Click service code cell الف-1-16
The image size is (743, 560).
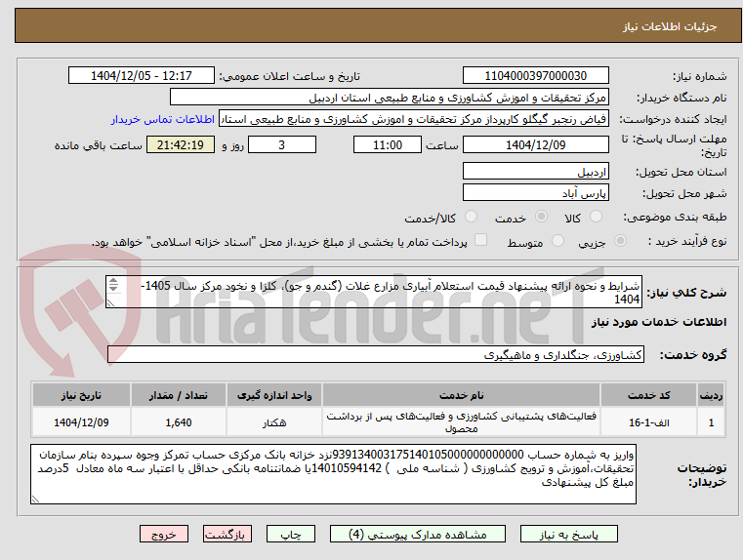point(648,422)
